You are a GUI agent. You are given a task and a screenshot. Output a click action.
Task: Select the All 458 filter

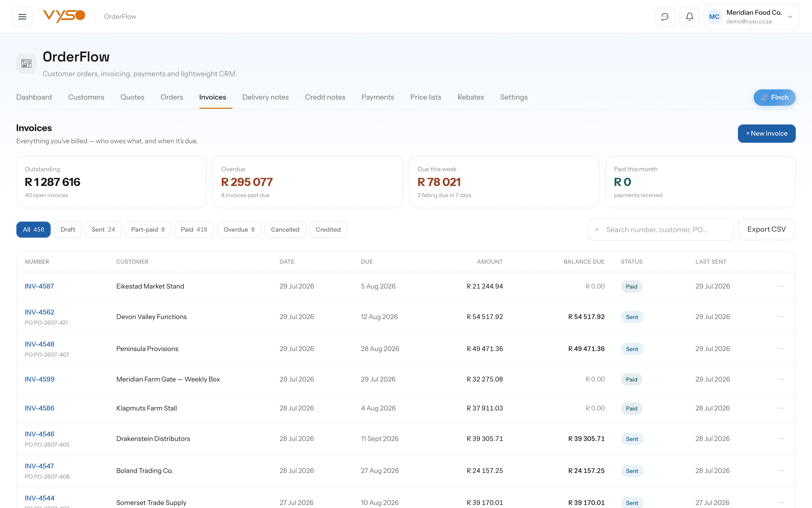[33, 229]
